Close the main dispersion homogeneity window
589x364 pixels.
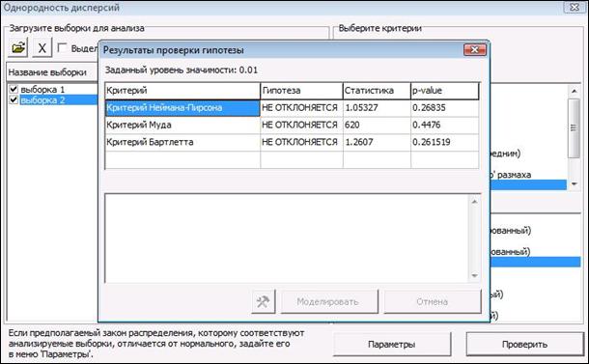[x=575, y=7]
